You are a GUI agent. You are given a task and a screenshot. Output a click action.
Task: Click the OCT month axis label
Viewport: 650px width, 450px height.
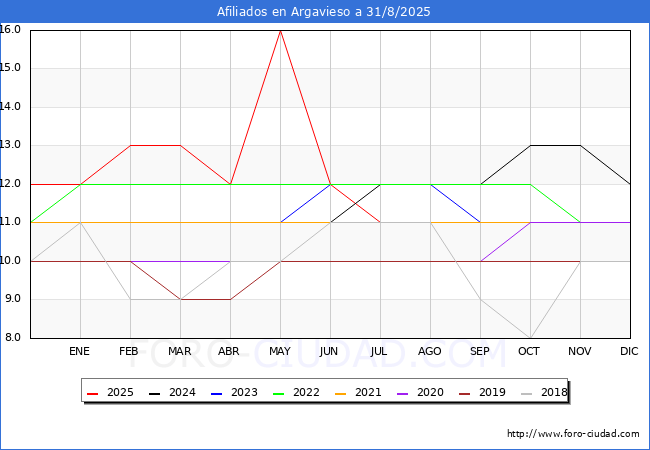(529, 351)
